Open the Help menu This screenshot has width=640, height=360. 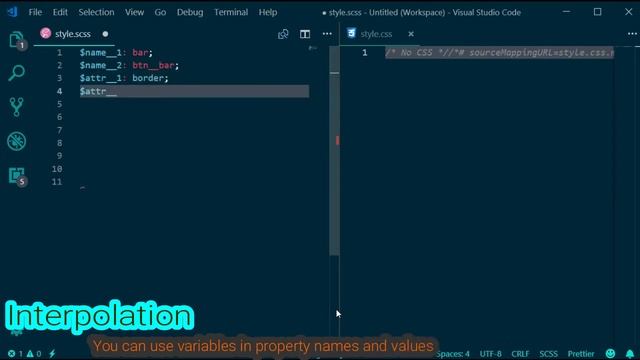click(x=268, y=12)
